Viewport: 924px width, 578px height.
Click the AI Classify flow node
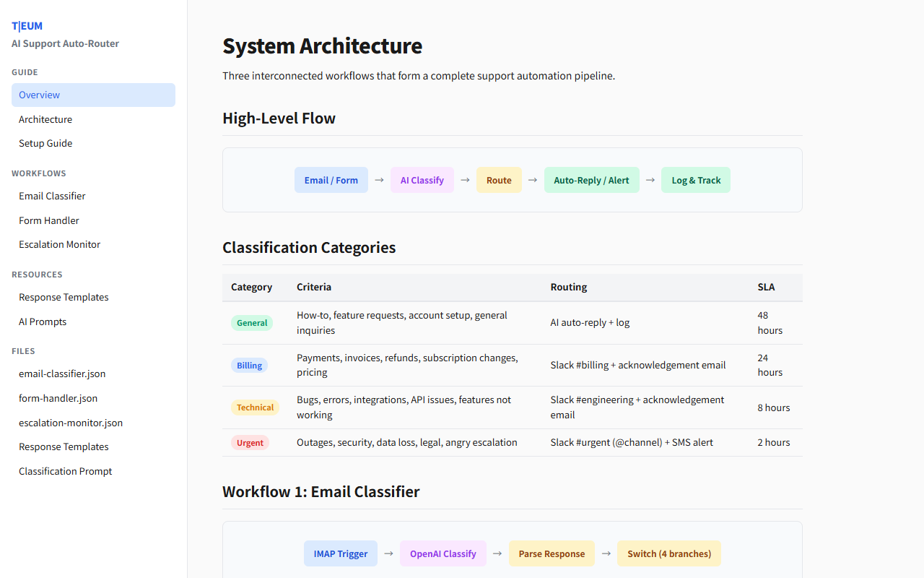pyautogui.click(x=422, y=180)
